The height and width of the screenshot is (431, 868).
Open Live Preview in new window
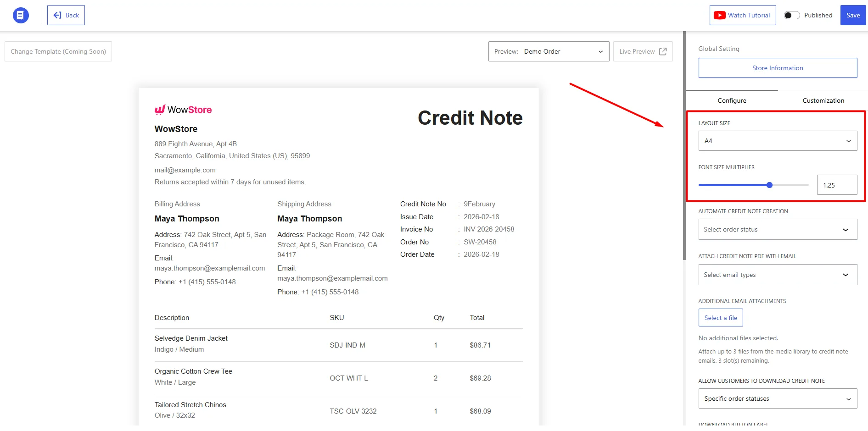pyautogui.click(x=643, y=51)
